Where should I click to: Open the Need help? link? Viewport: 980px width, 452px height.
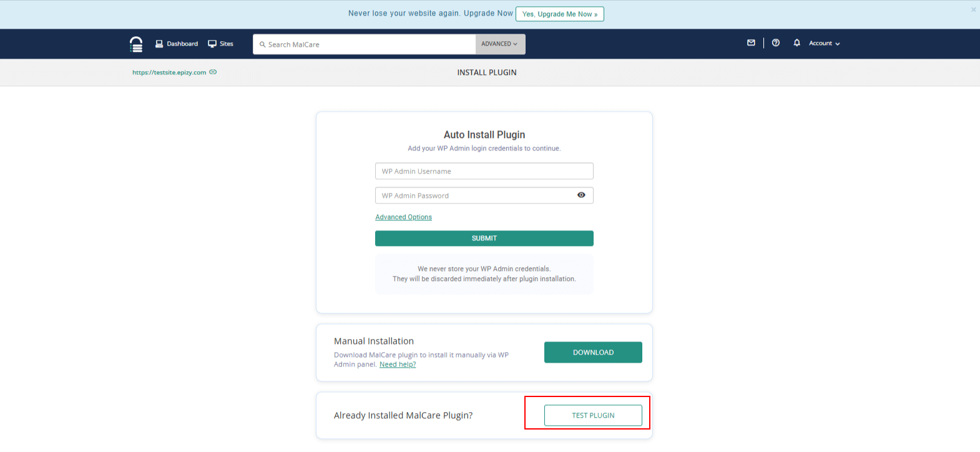point(398,365)
